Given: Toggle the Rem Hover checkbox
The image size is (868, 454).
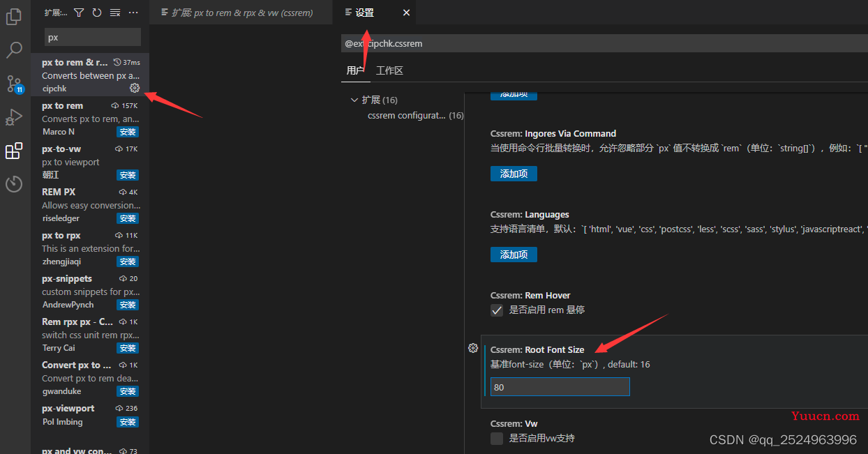Looking at the screenshot, I should (497, 310).
